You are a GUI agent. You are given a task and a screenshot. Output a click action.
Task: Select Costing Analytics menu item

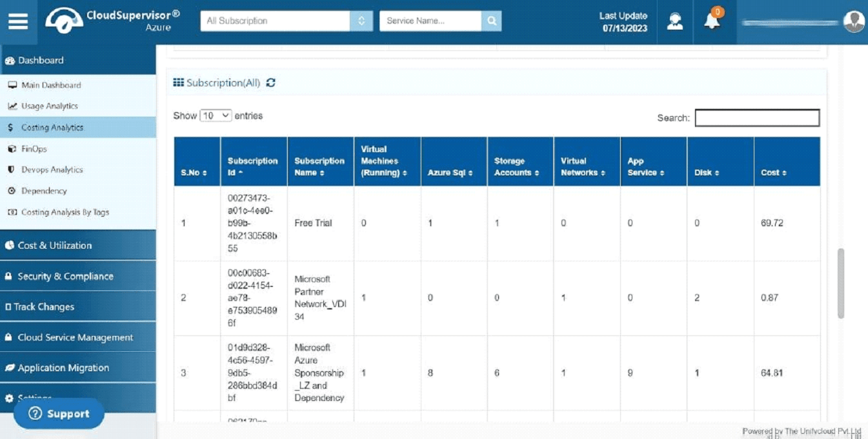[x=78, y=128]
